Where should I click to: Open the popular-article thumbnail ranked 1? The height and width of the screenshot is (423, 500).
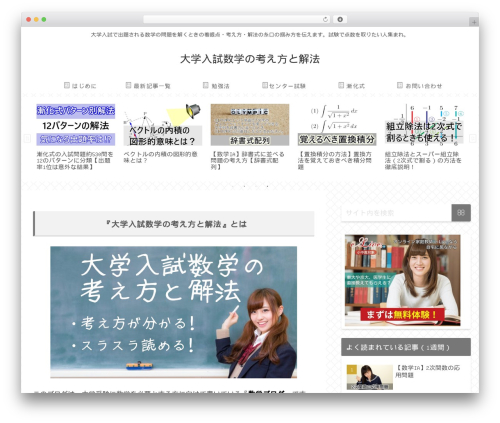(370, 377)
